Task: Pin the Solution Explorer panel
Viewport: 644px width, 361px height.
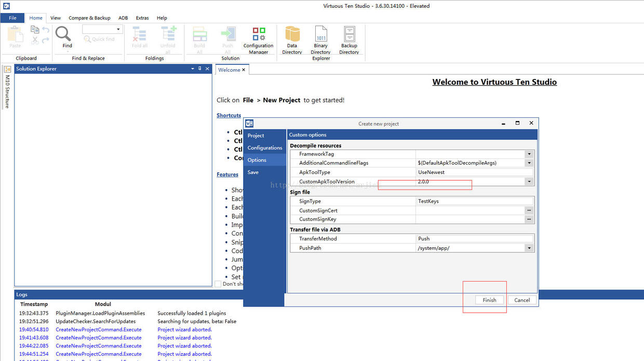Action: click(200, 69)
